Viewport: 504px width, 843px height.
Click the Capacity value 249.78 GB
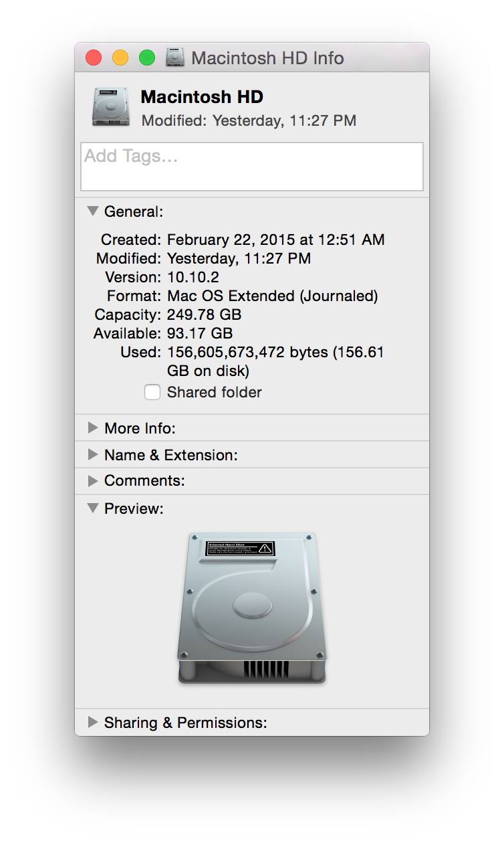point(205,314)
